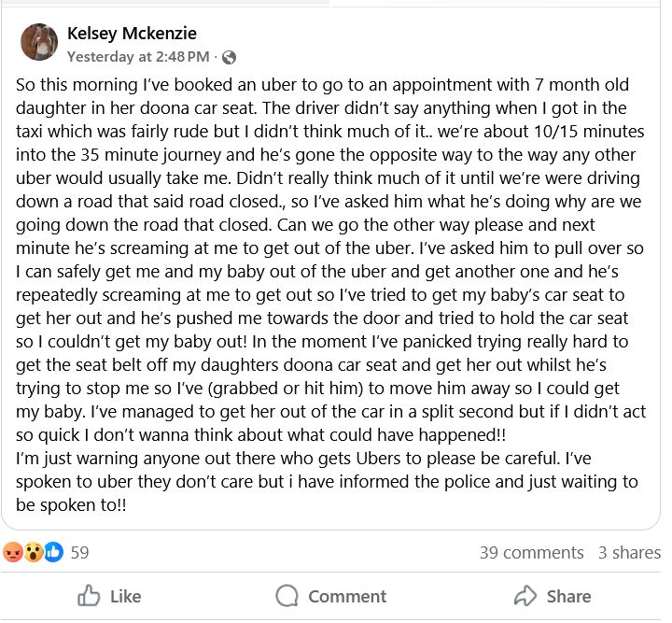Click the Share arrow icon
This screenshot has height=623, width=672.
point(525,596)
